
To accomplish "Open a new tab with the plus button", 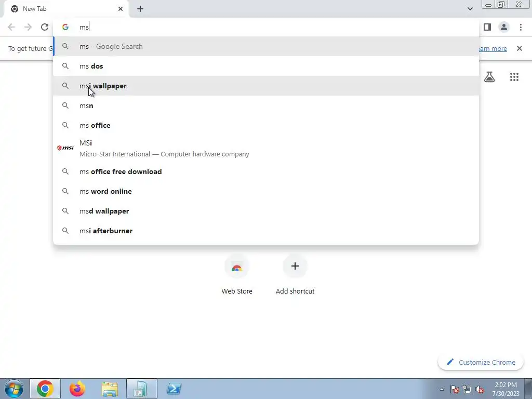I will [x=140, y=9].
